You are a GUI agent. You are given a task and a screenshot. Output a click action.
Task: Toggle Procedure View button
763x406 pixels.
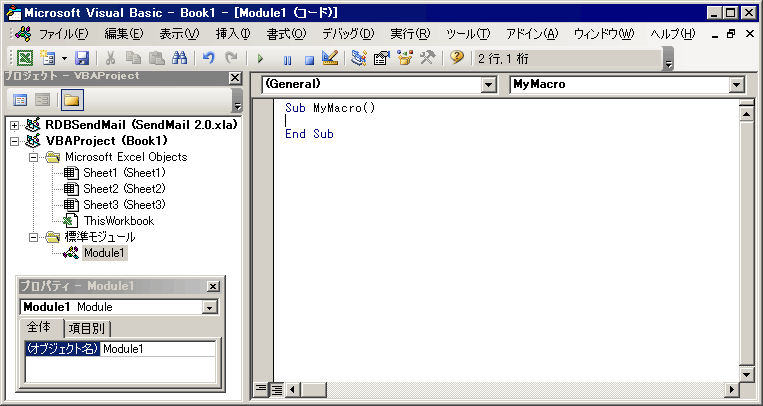point(261,388)
